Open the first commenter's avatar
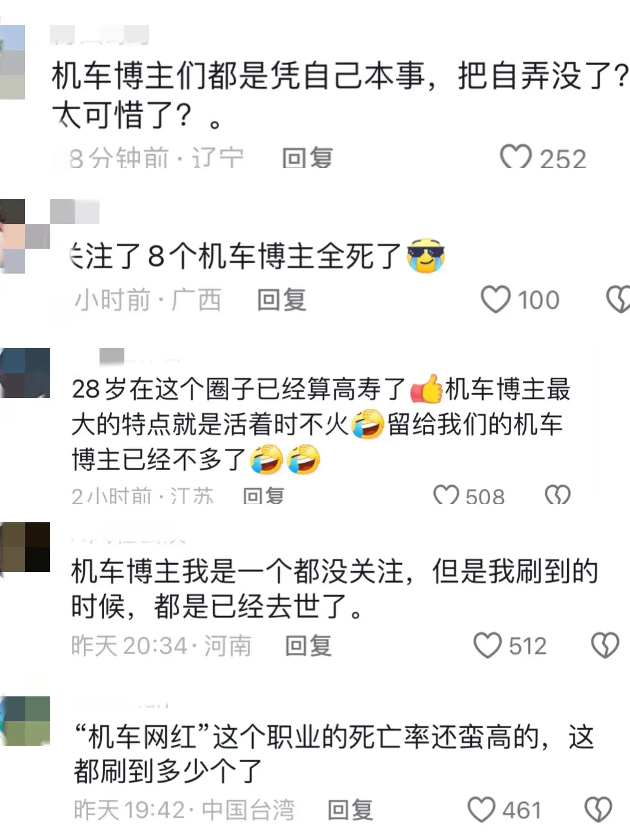This screenshot has height=840, width=630. coord(12,62)
